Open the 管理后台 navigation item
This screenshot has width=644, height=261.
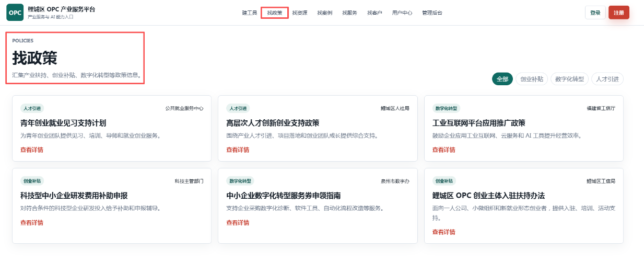432,13
